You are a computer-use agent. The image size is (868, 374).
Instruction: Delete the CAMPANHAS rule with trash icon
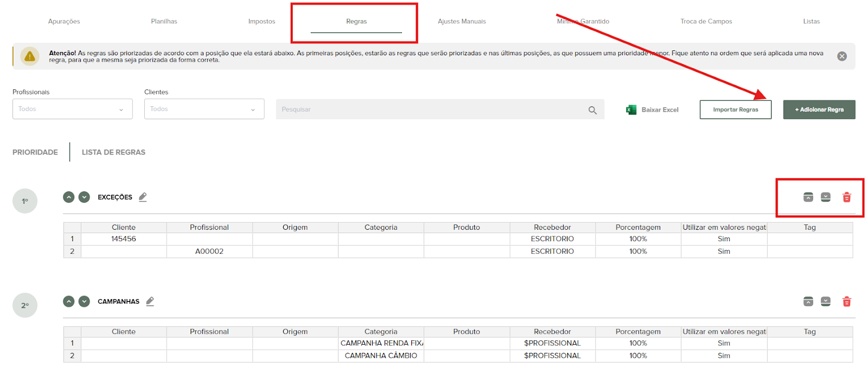coord(846,301)
